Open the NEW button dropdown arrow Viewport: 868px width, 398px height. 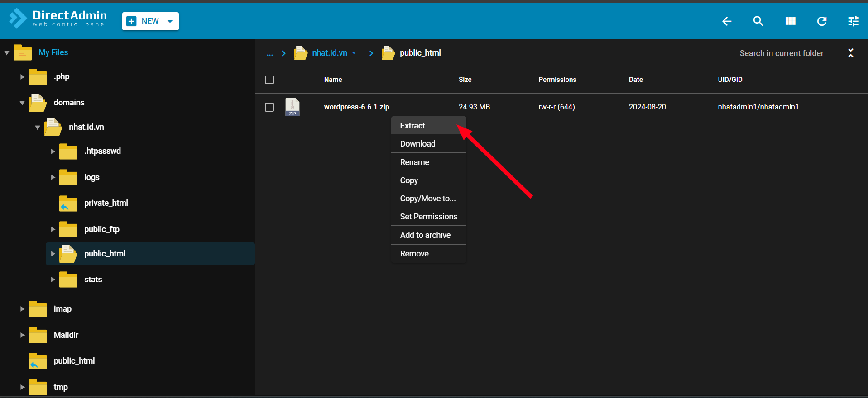[170, 21]
